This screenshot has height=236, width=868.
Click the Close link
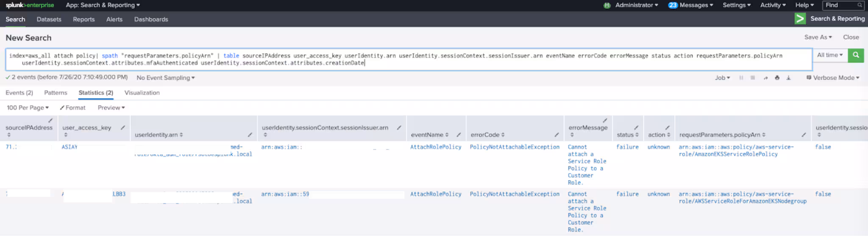click(x=851, y=37)
